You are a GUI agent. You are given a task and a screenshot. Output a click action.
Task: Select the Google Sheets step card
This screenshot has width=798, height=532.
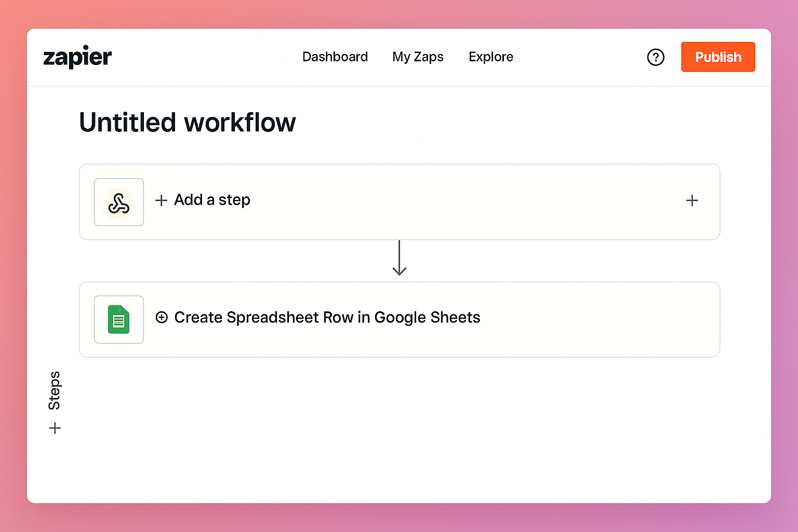tap(400, 320)
